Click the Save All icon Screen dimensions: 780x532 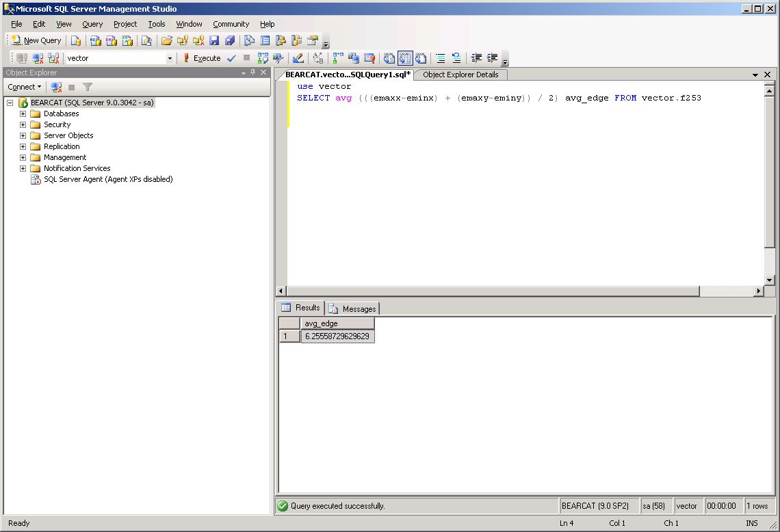(x=230, y=40)
